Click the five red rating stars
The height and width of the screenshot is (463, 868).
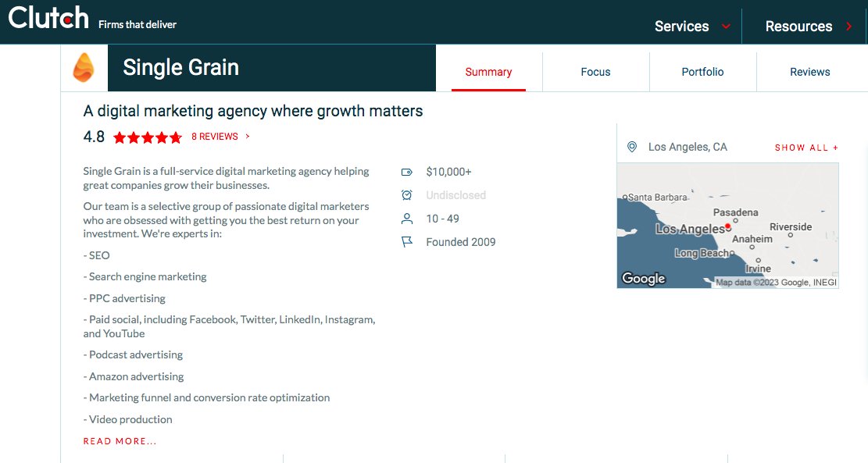[x=148, y=137]
